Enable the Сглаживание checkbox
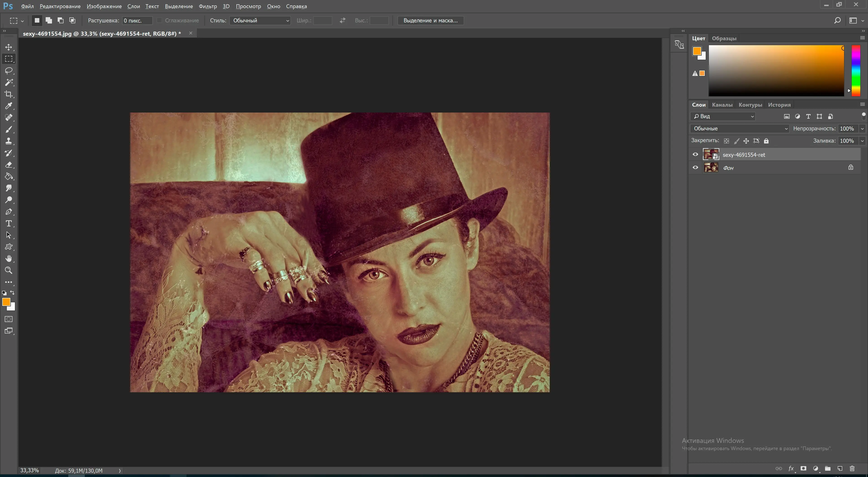This screenshot has height=477, width=868. (x=160, y=20)
